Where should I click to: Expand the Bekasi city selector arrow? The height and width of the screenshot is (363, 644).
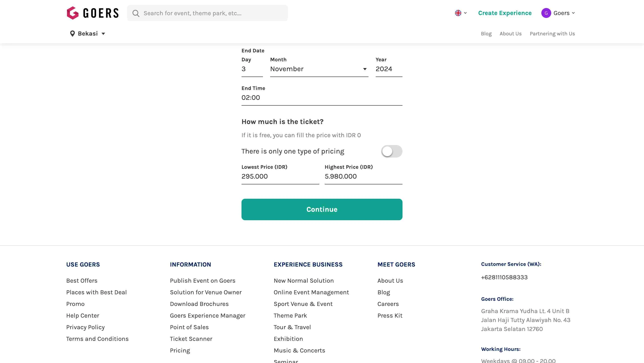click(x=103, y=34)
